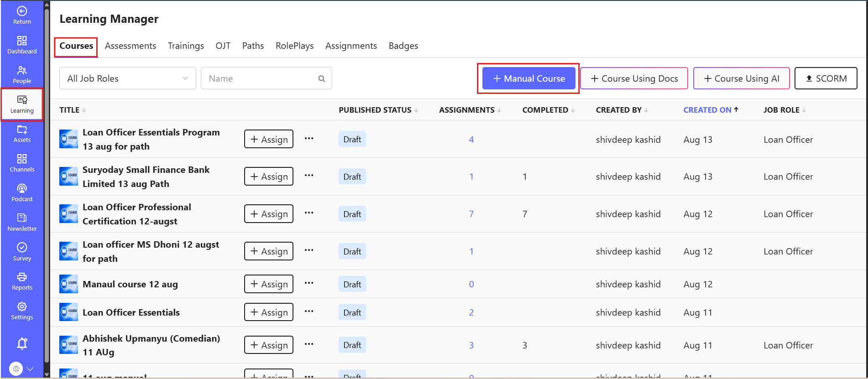Screen dimensions: 868x379
Task: Navigate to Channels in the sidebar
Action: [22, 163]
